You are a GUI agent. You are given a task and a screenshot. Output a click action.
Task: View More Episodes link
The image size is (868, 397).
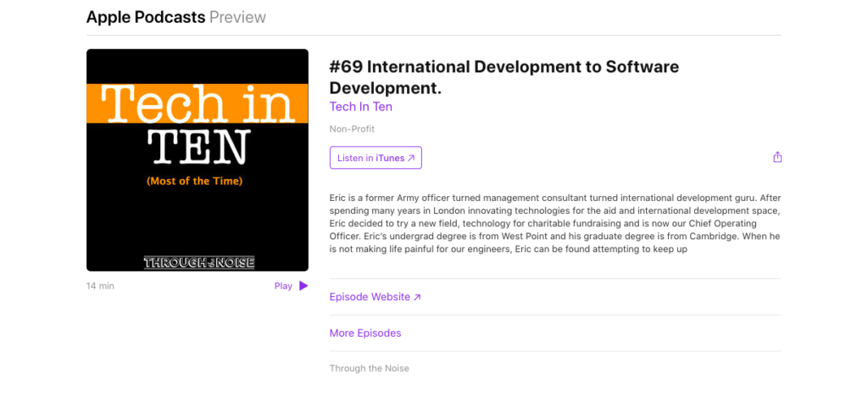[365, 333]
